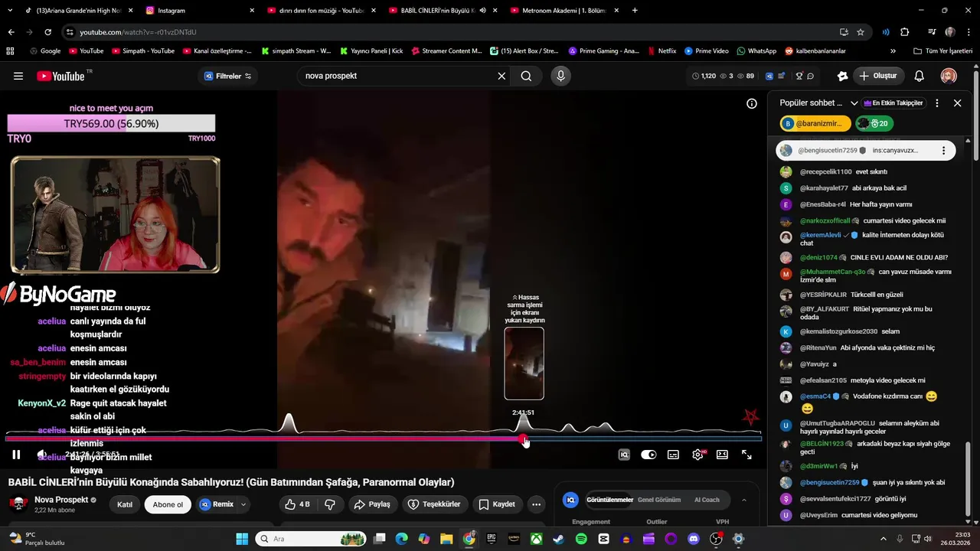Open the Windows Start menu
Image resolution: width=980 pixels, height=551 pixels.
[x=242, y=539]
